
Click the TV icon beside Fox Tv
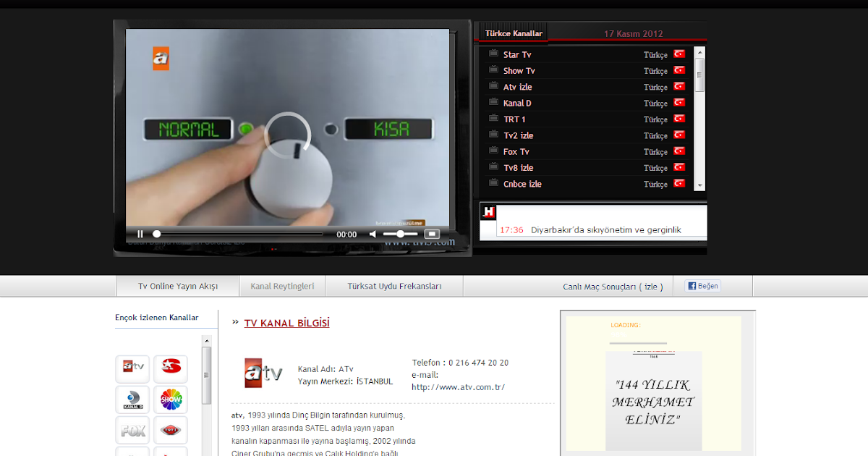tap(494, 151)
